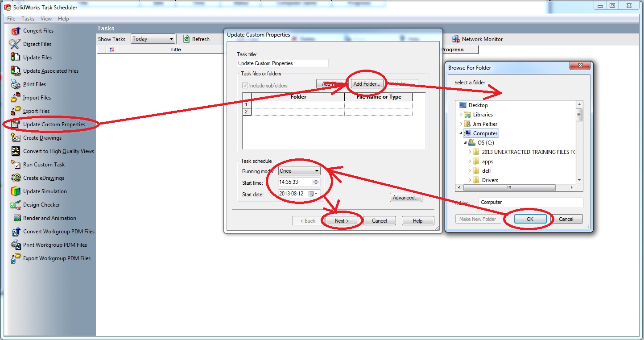Click Cancel in Browse For Folder
This screenshot has width=644, height=340.
pyautogui.click(x=566, y=219)
